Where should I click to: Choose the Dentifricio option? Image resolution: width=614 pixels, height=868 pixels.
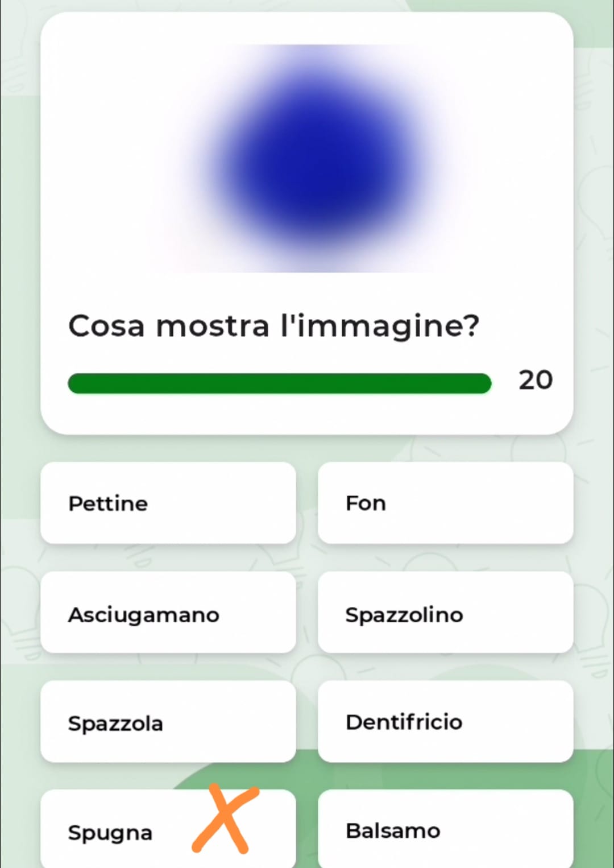(x=445, y=721)
